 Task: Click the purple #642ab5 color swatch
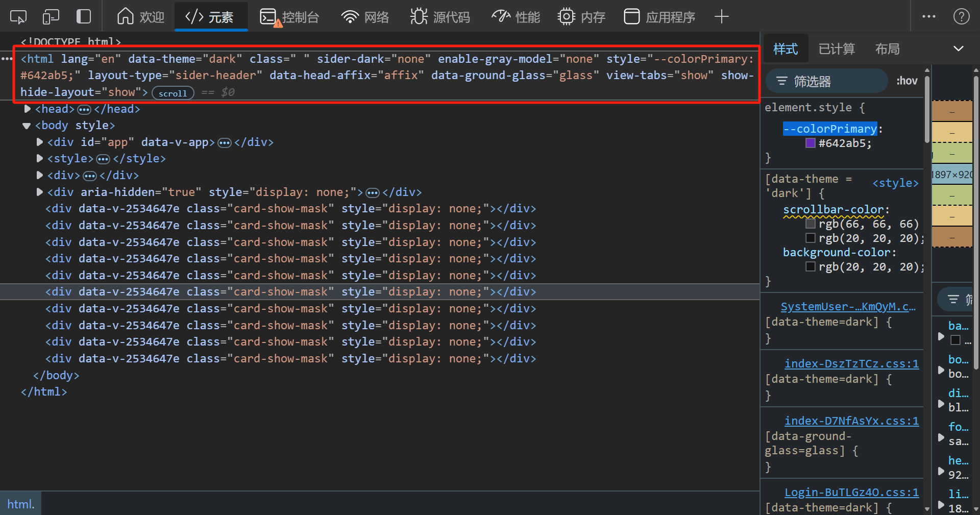810,143
